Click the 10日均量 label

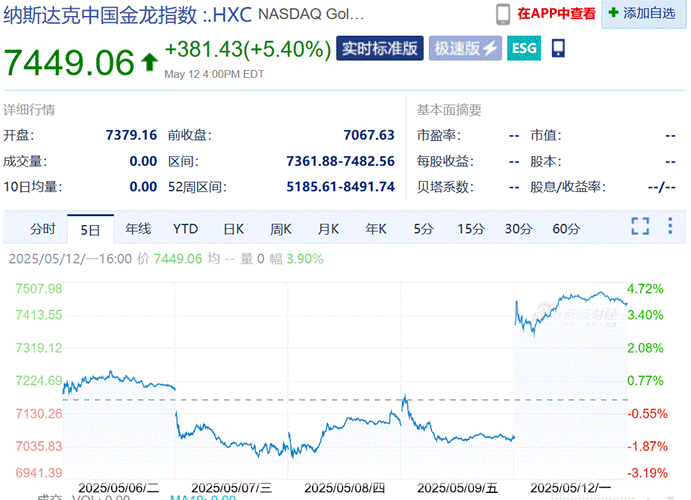(x=33, y=187)
